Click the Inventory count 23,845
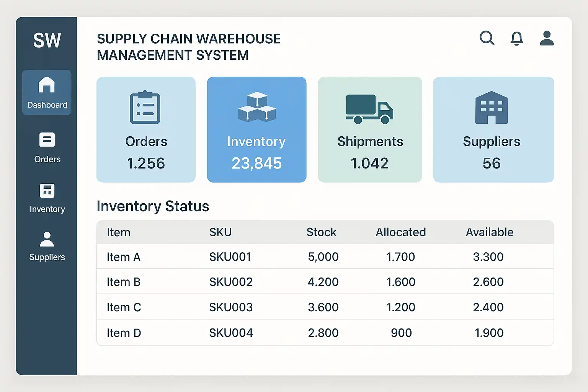588x392 pixels. [257, 163]
